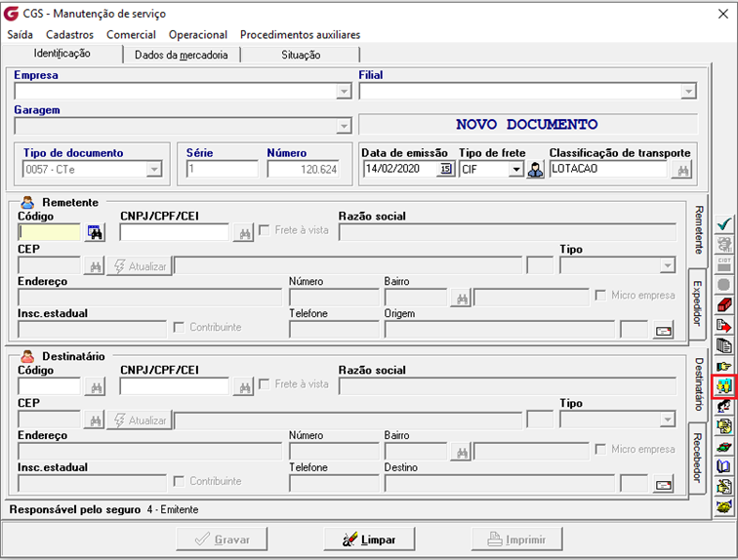
Task: Click the two people icon in right toolbar
Action: (724, 386)
